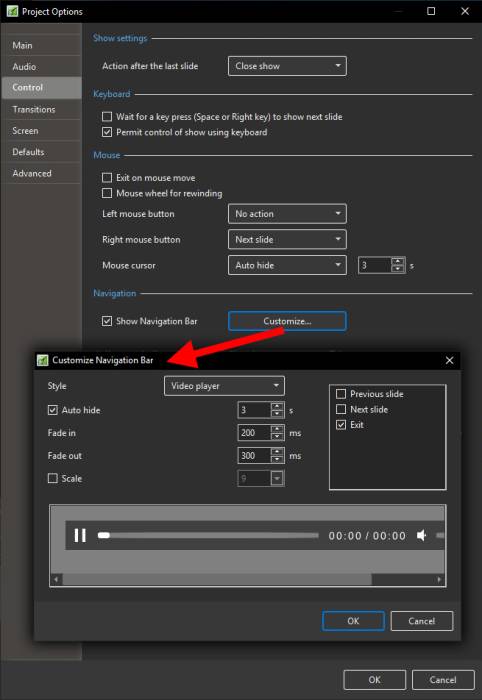Click the Auto hide seconds input field
Screen dimensions: 482x700
coord(254,410)
